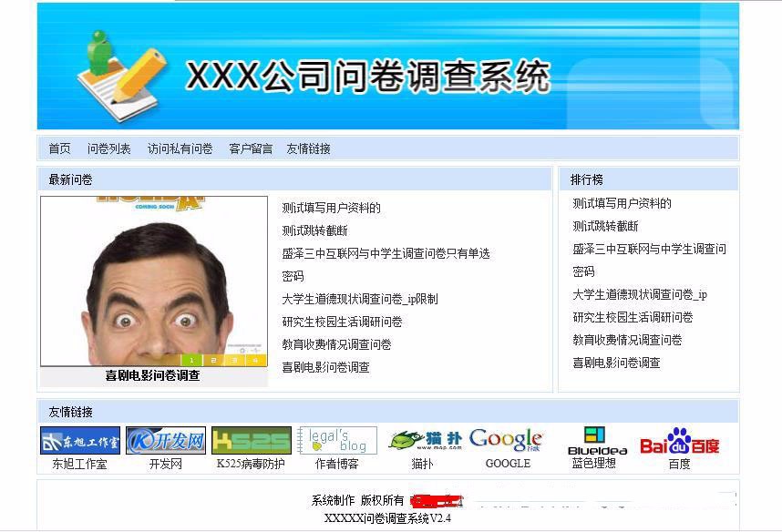The image size is (782, 532).
Task: Click the Mr. Bean slideshow image
Action: click(150, 273)
